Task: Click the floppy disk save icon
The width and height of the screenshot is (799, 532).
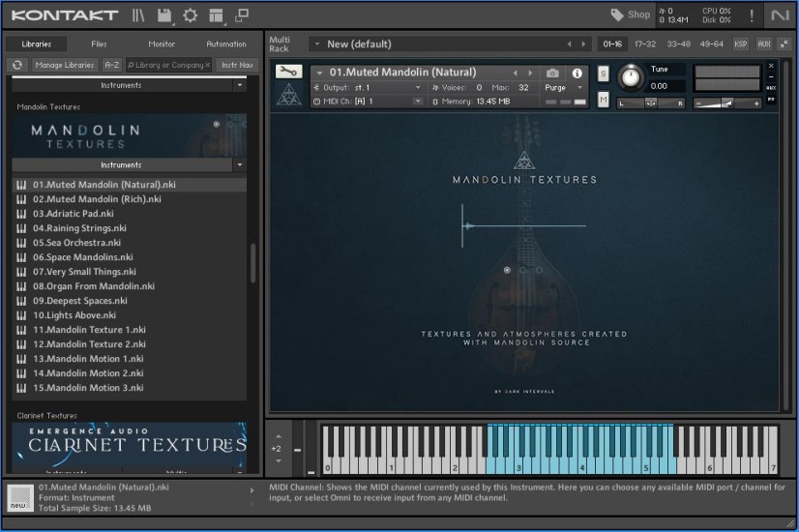Action: (x=164, y=15)
